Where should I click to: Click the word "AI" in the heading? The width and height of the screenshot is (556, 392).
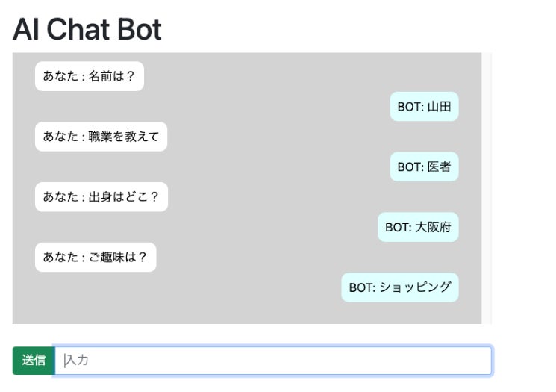point(26,30)
